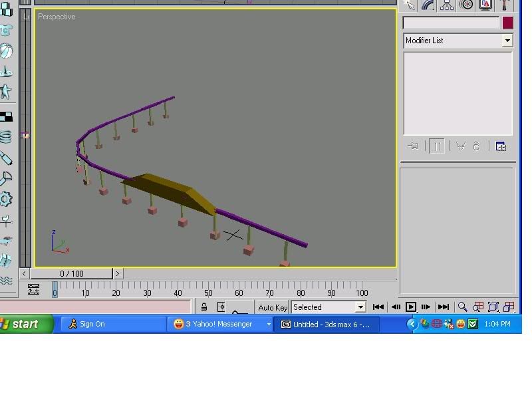Open the Windows start menu
The height and width of the screenshot is (399, 532).
click(x=26, y=324)
